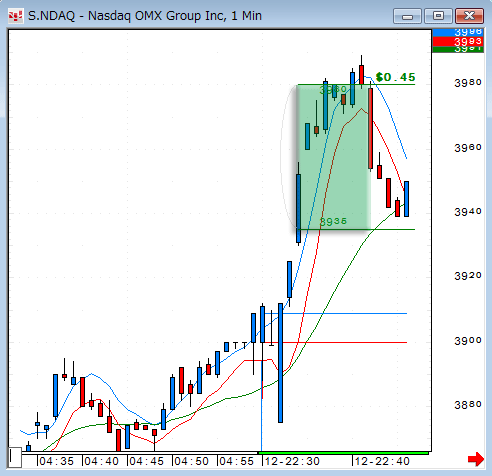Screen dimensions: 492x476
Task: Click the 3960 price axis label
Action: [468, 147]
